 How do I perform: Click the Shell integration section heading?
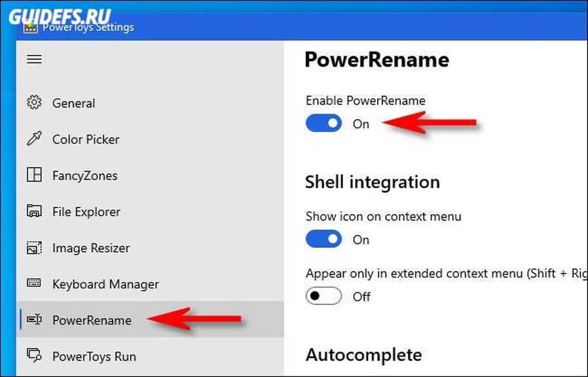point(372,181)
